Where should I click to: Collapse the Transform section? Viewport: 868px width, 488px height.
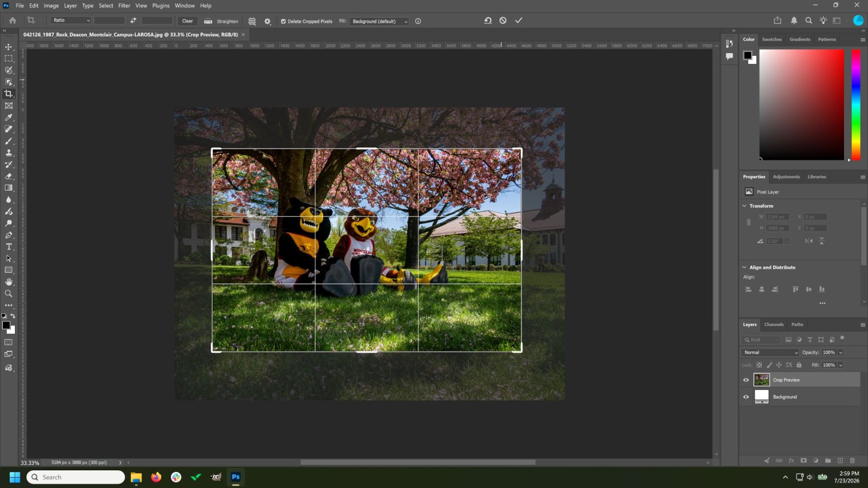coord(744,206)
